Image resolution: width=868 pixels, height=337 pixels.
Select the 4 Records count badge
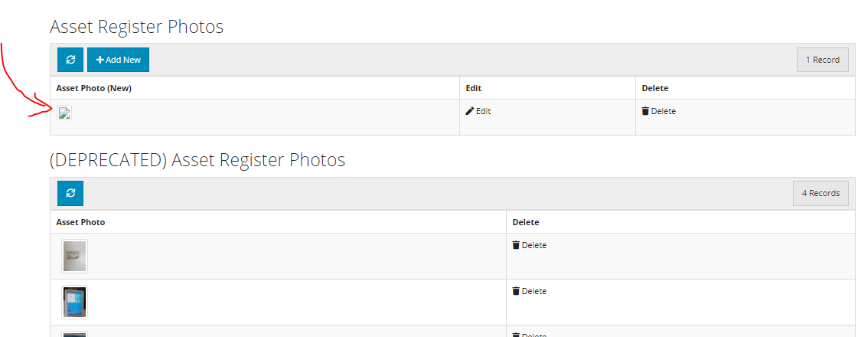pyautogui.click(x=821, y=194)
